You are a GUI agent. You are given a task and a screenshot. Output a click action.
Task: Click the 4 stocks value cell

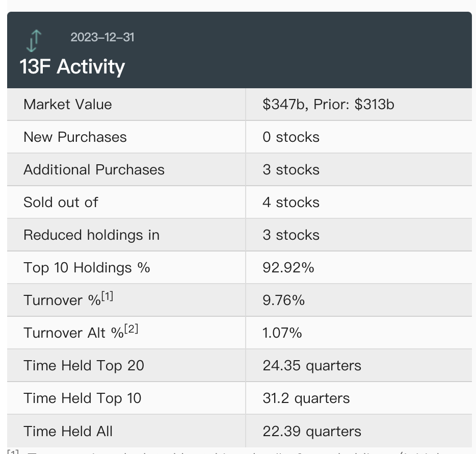click(x=291, y=203)
